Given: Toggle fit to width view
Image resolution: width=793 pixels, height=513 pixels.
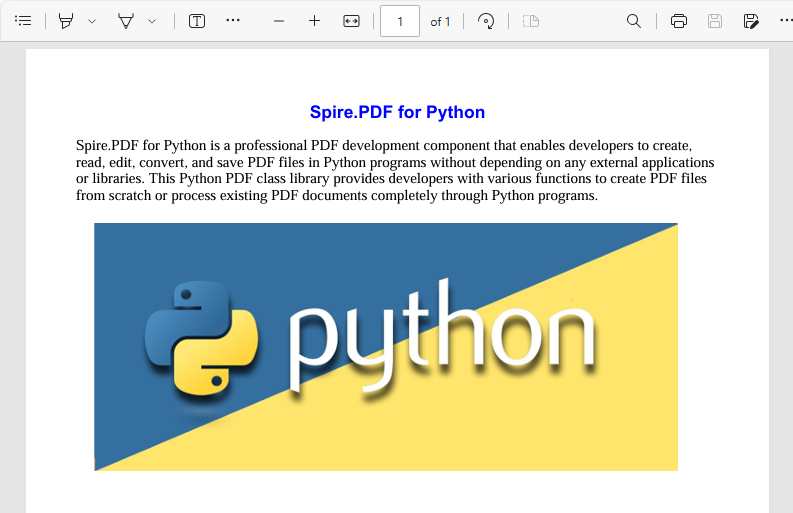Looking at the screenshot, I should pos(351,21).
